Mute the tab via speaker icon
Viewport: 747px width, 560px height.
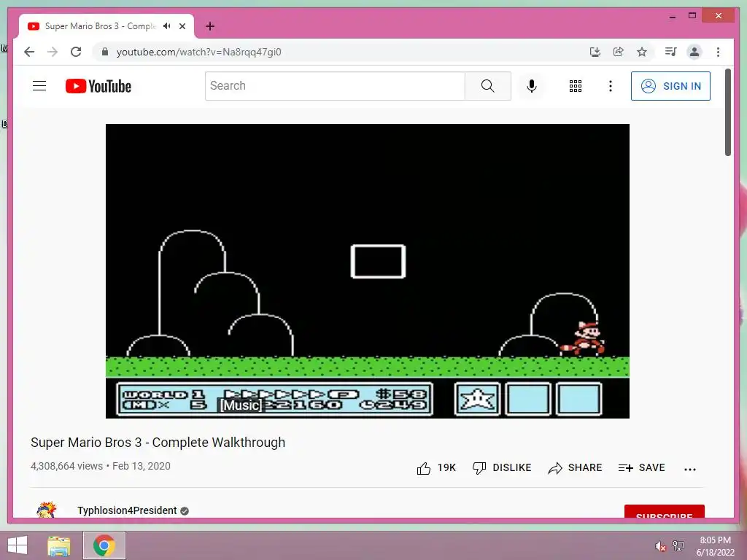(x=167, y=26)
